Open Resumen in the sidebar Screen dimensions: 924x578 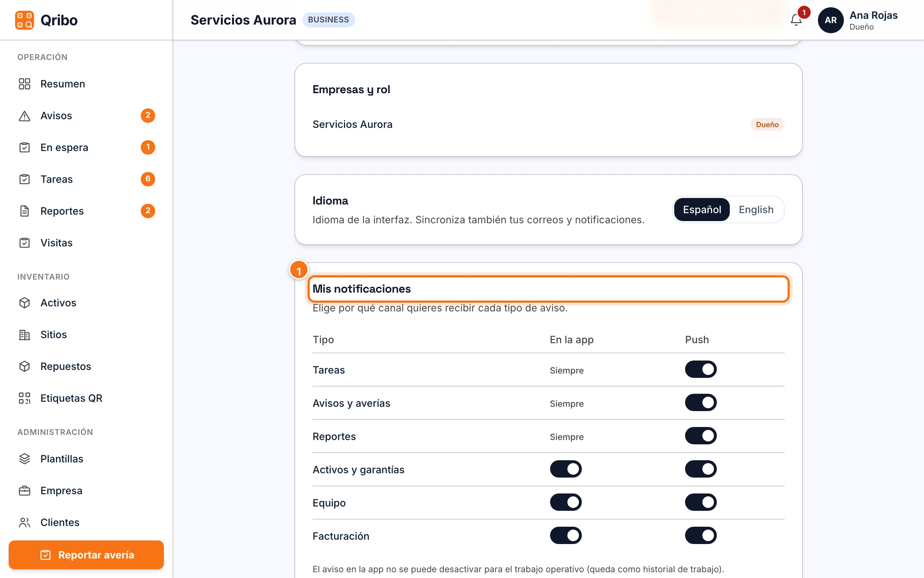click(86, 84)
